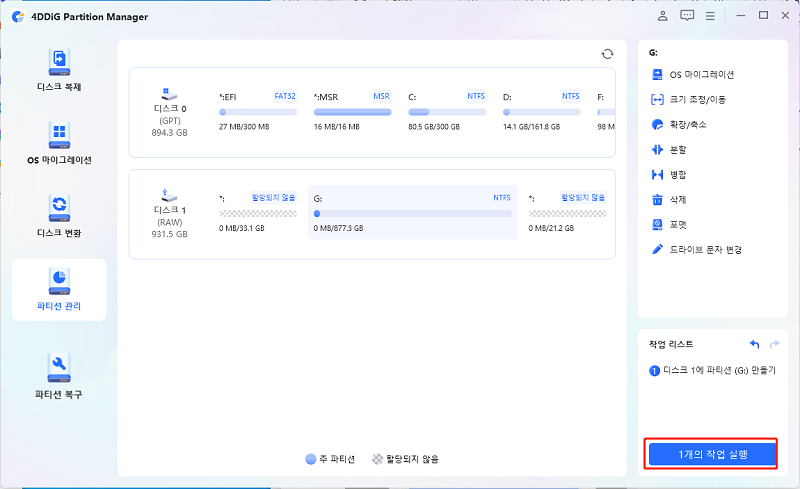Choose 드라이브 문자 변경 operation
Image resolution: width=800 pixels, height=489 pixels.
coord(696,250)
